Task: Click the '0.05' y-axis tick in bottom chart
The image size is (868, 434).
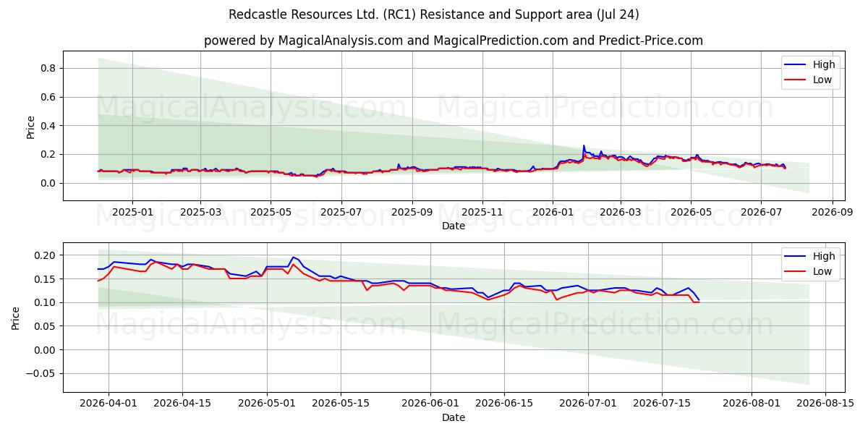Action: (46, 326)
